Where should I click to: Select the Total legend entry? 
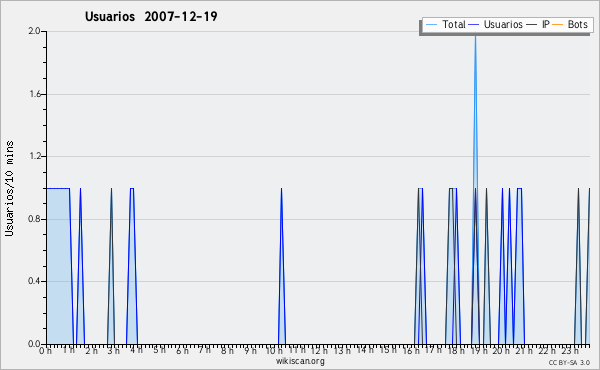[x=445, y=24]
